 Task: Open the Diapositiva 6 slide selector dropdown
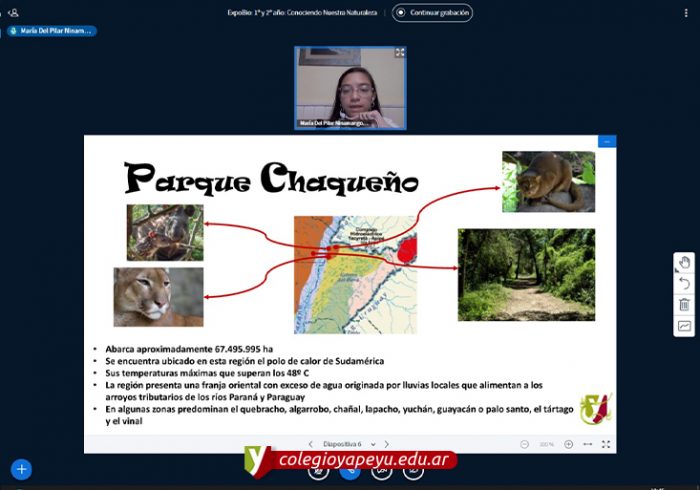[348, 444]
